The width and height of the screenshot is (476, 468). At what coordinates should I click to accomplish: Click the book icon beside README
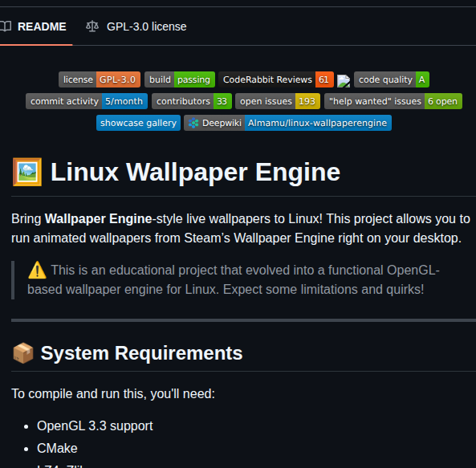pos(6,26)
